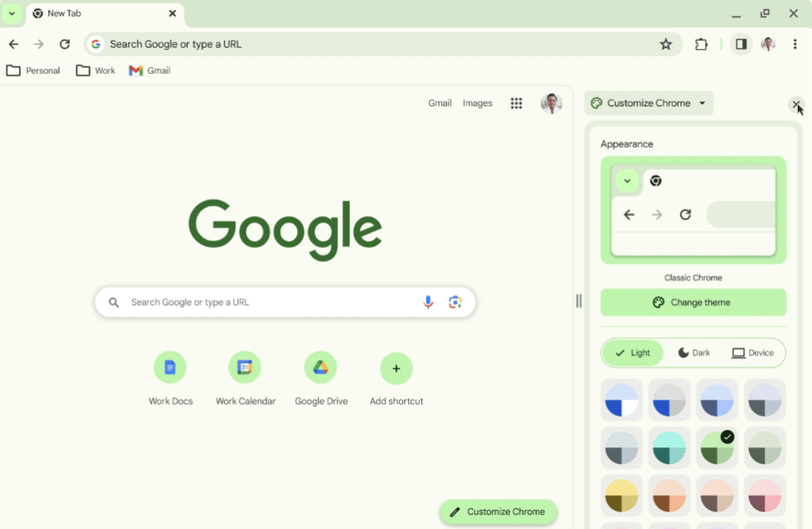812x529 pixels.
Task: Click the address bar omnibox
Action: pyautogui.click(x=383, y=44)
